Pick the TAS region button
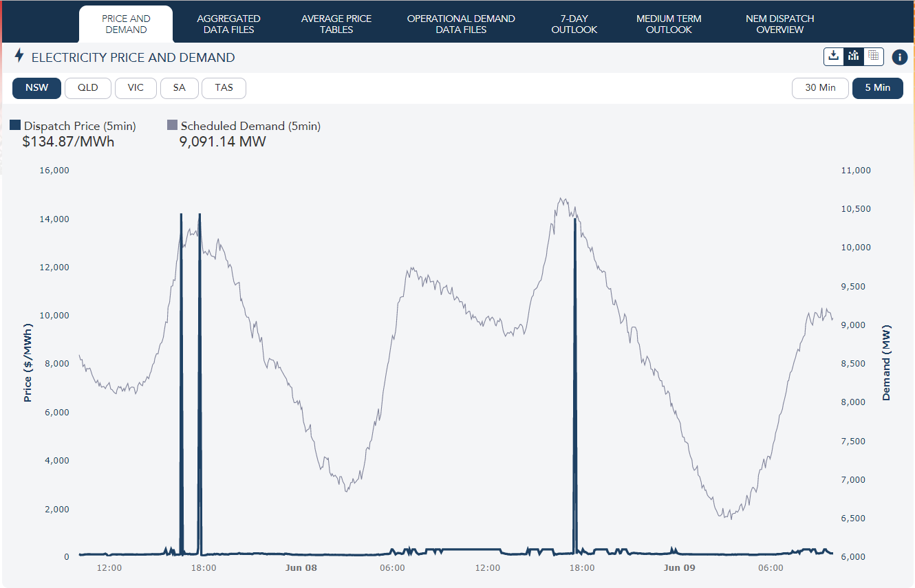 (224, 88)
